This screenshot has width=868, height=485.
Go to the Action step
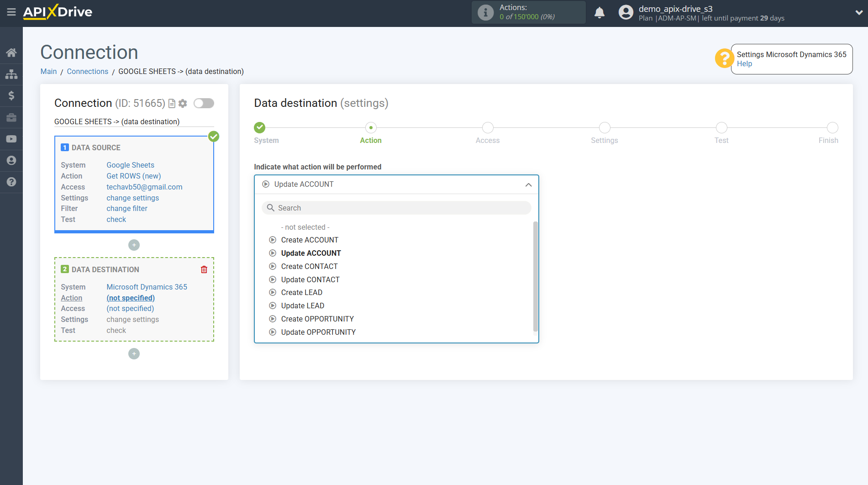click(371, 127)
